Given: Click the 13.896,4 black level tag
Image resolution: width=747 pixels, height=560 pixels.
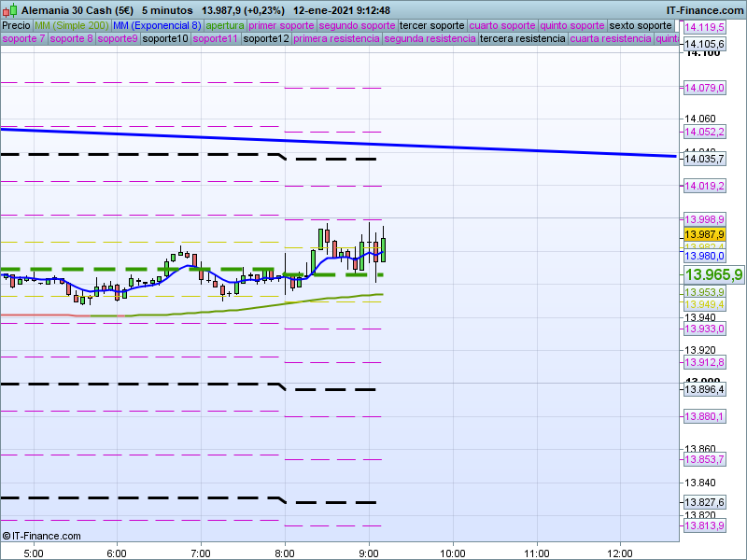Looking at the screenshot, I should click(x=705, y=389).
